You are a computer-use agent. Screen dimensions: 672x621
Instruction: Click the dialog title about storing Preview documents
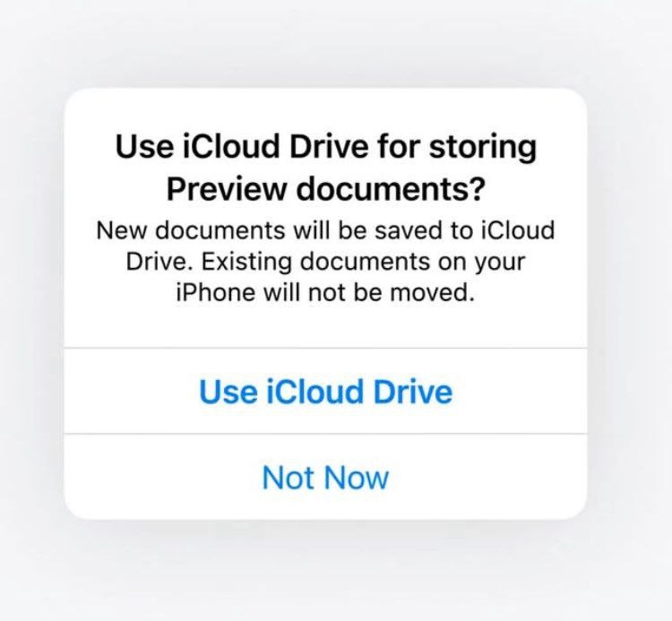(x=326, y=168)
